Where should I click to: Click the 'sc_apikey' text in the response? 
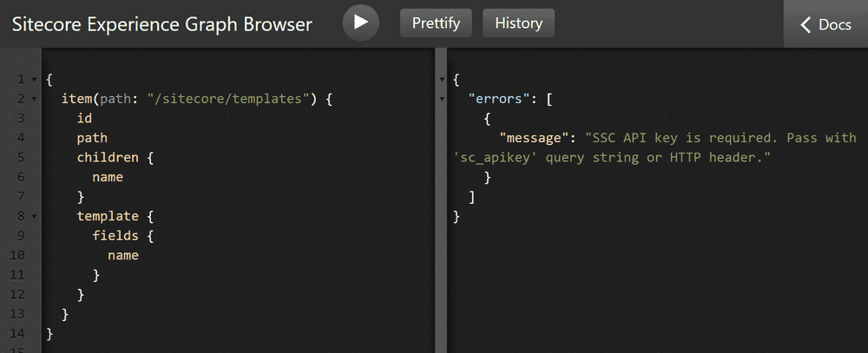(x=496, y=158)
